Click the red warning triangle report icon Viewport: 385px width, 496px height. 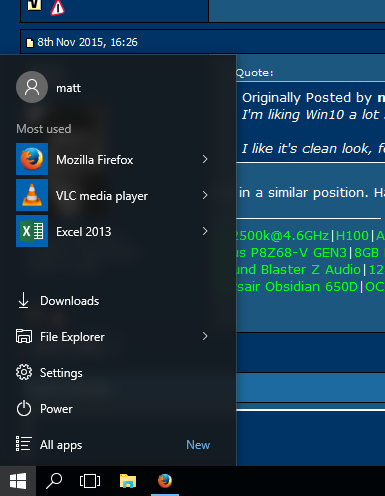(x=57, y=7)
